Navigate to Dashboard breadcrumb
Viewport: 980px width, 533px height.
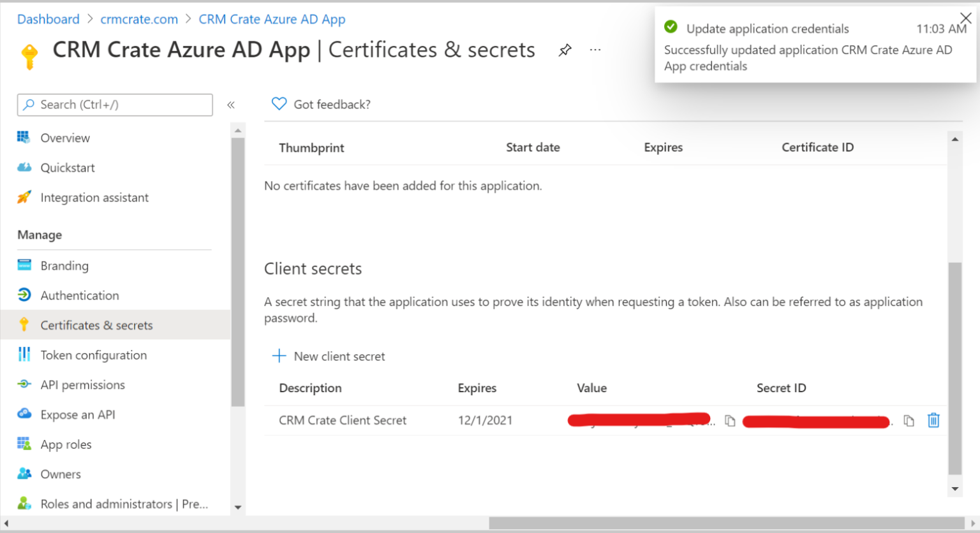coord(48,19)
